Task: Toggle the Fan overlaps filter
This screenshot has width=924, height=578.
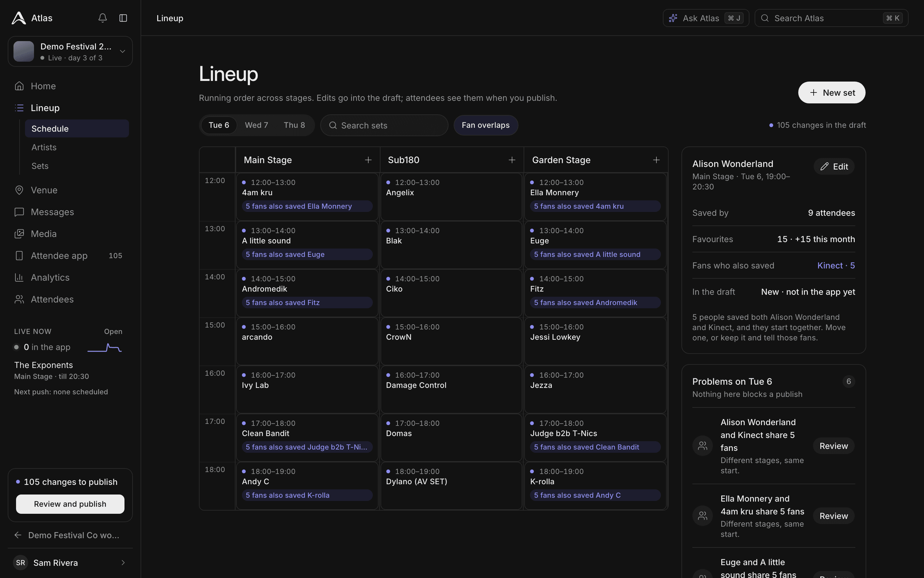Action: click(485, 125)
